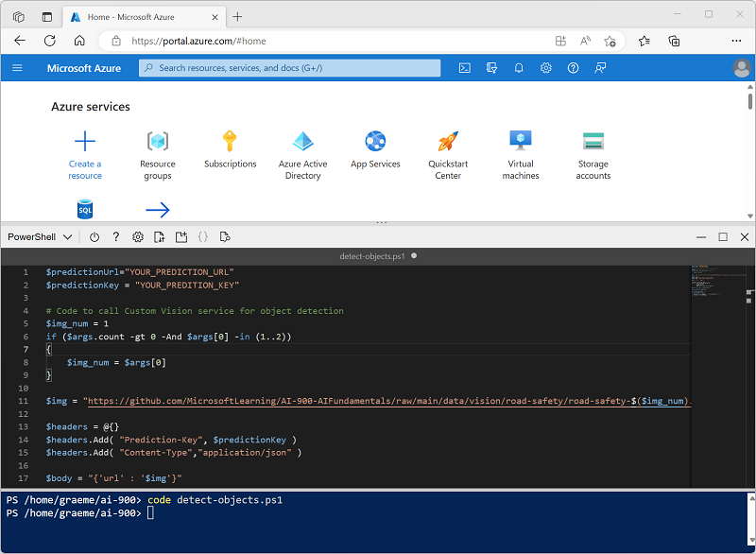Go to the browser home page
The height and width of the screenshot is (554, 756).
click(x=79, y=41)
